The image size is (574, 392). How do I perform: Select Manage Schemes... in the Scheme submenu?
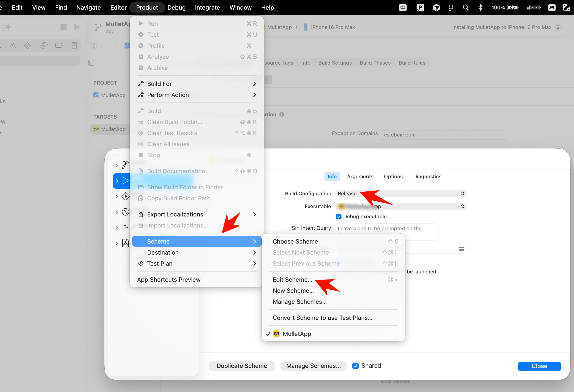point(333,302)
